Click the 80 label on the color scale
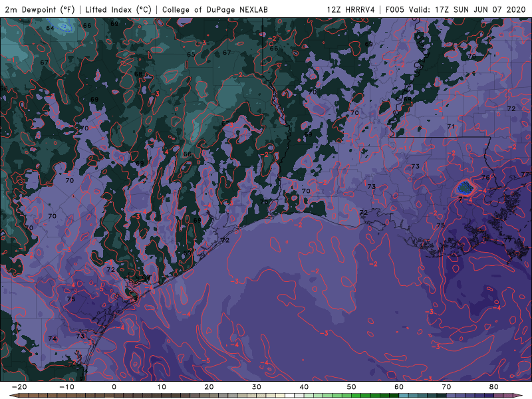This screenshot has height=399, width=532. pos(494,387)
